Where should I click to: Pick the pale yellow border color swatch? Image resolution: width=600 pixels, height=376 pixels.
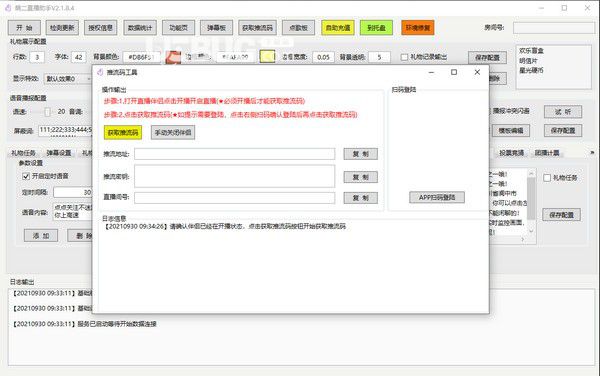(x=267, y=57)
